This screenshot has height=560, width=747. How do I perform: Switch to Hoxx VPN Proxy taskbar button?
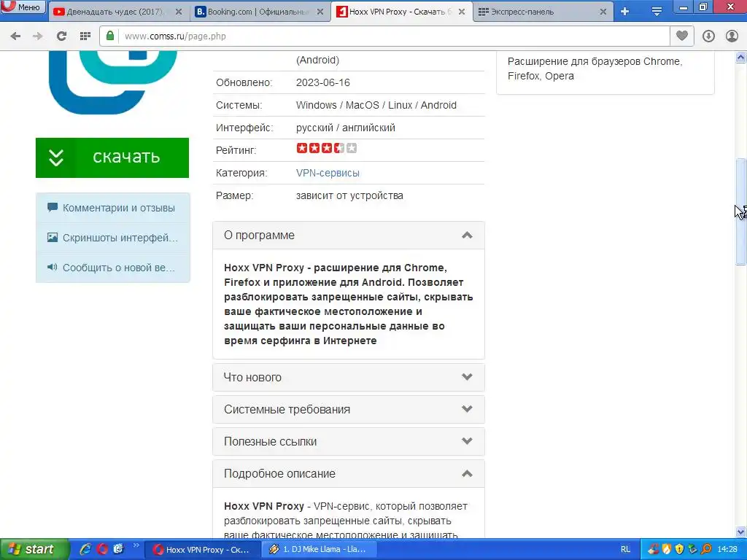[x=203, y=550]
